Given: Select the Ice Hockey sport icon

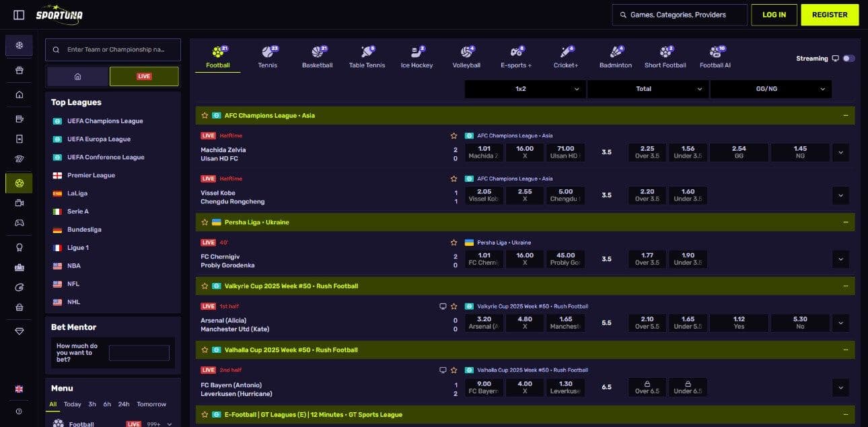Looking at the screenshot, I should coord(417,57).
